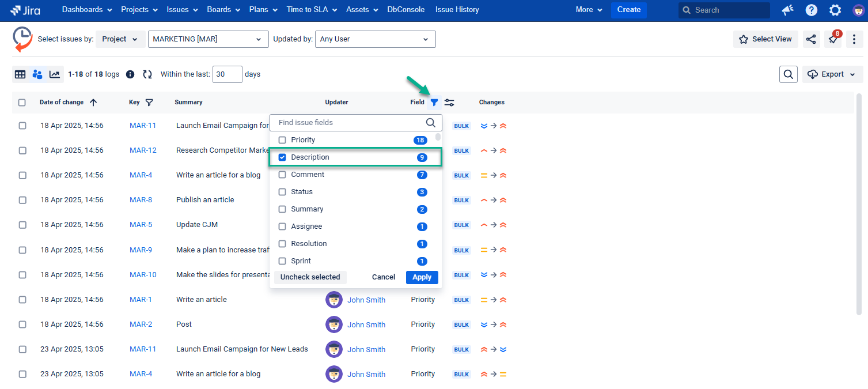
Task: Refresh the activity log list
Action: click(x=147, y=74)
